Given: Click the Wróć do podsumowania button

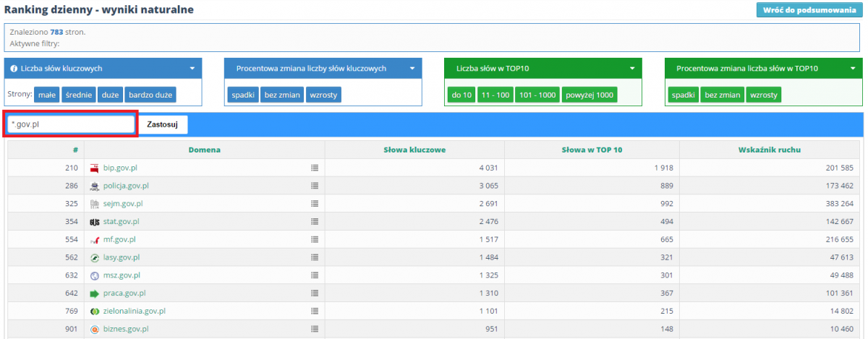Looking at the screenshot, I should [x=809, y=10].
